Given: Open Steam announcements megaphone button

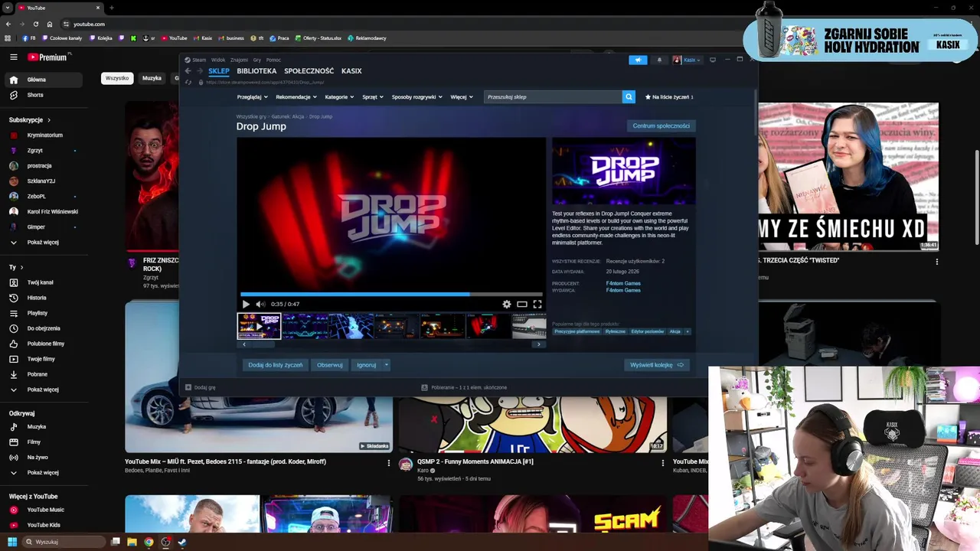Looking at the screenshot, I should [638, 60].
